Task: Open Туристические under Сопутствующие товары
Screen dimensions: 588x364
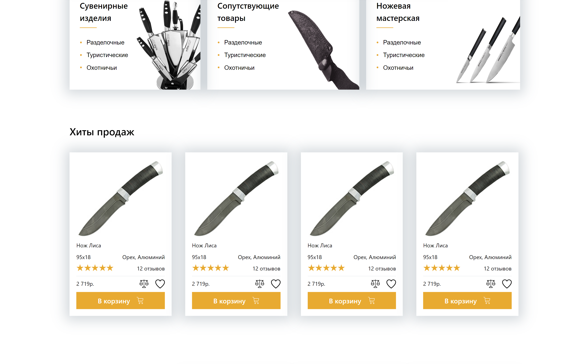Action: point(245,55)
